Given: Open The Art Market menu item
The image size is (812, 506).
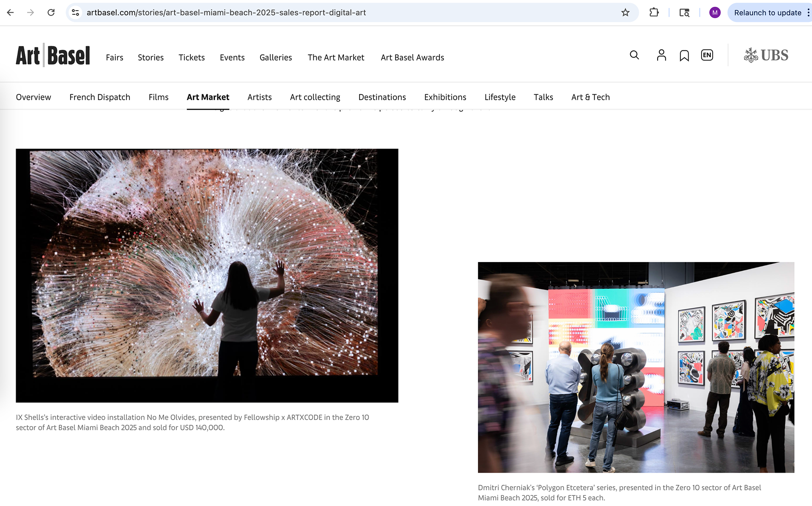Looking at the screenshot, I should click(336, 57).
